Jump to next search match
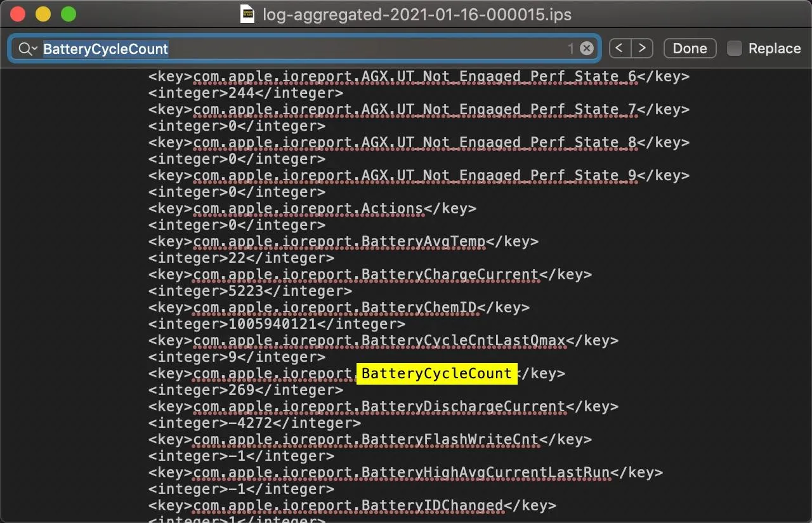This screenshot has height=523, width=812. coord(642,48)
